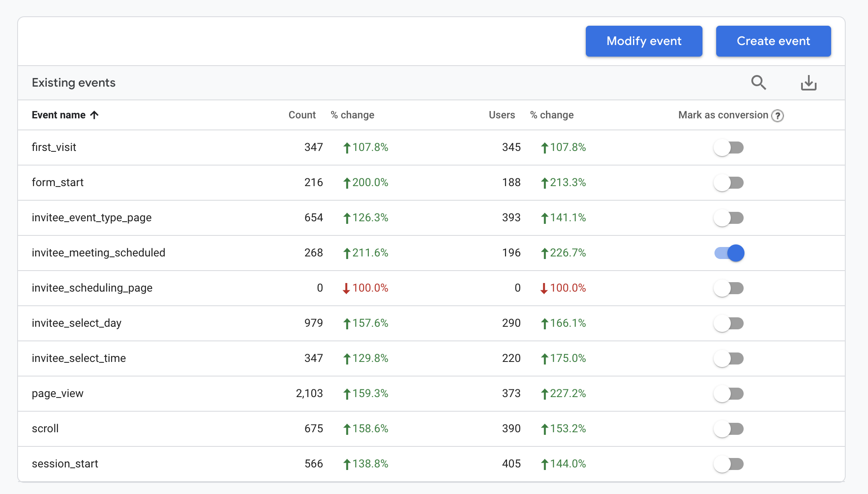Download the events table via download icon
Viewport: 868px width, 494px height.
(808, 83)
